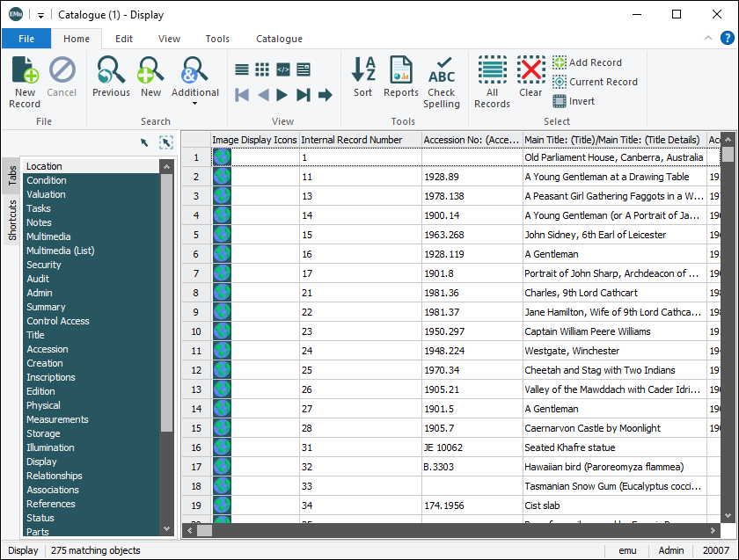Switch to the Edit menu
This screenshot has height=560, width=739.
tap(123, 39)
